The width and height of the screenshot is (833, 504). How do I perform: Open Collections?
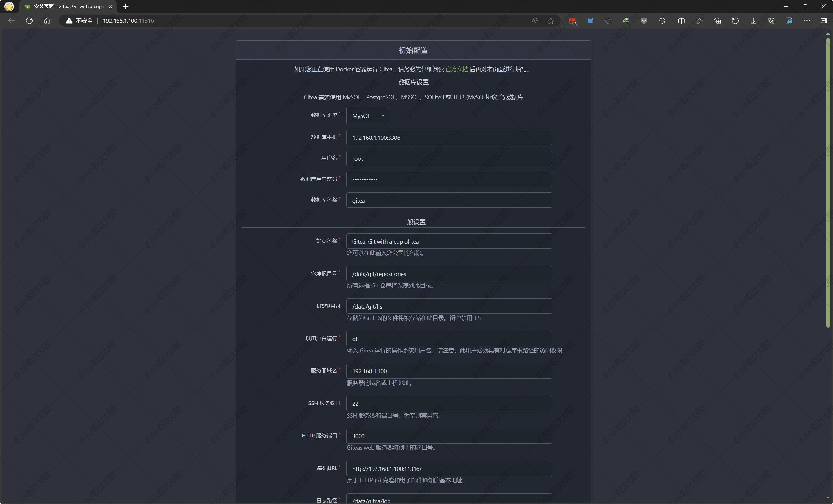point(718,20)
